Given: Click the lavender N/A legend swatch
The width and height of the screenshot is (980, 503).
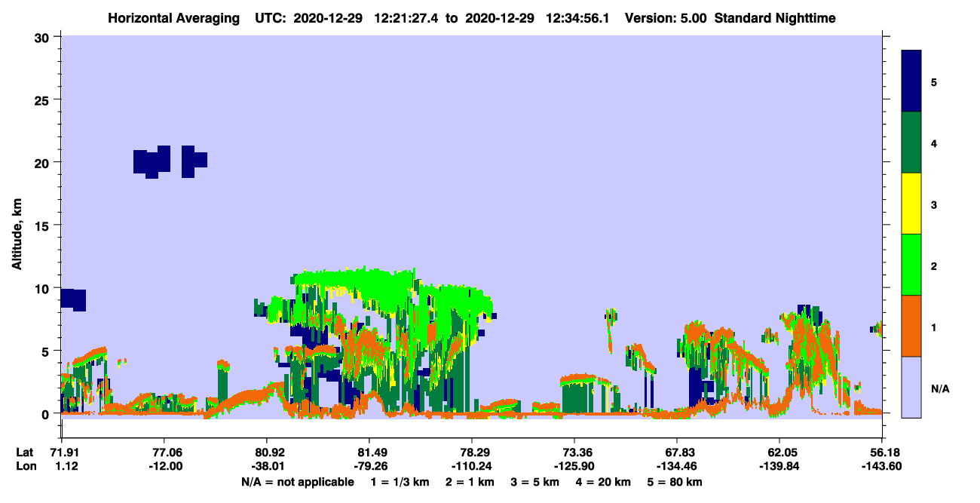Looking at the screenshot, I should pos(911,387).
